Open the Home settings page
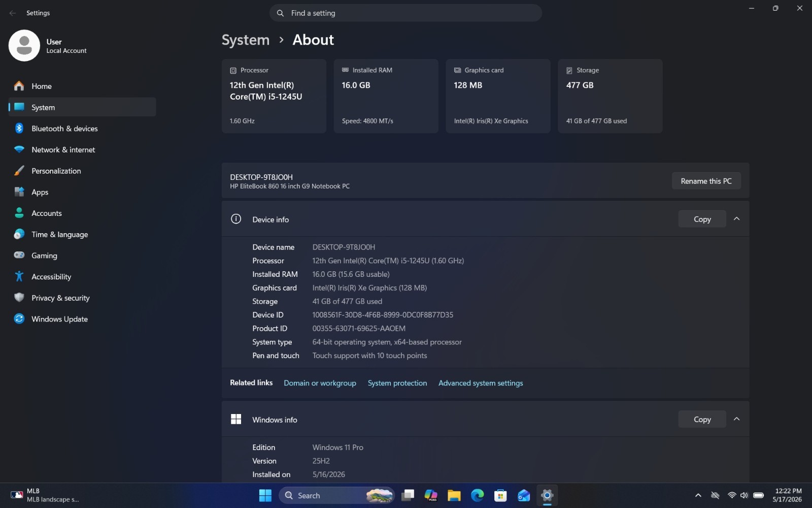 82,86
